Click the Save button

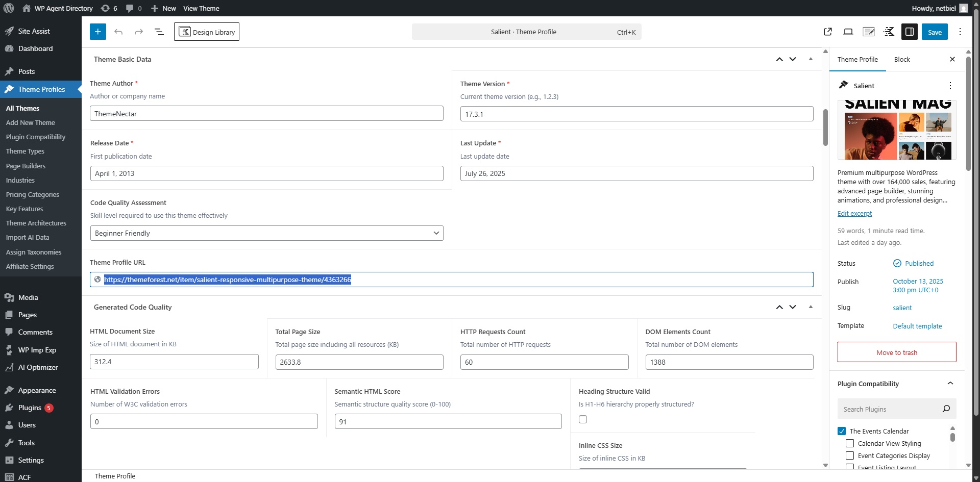(935, 32)
